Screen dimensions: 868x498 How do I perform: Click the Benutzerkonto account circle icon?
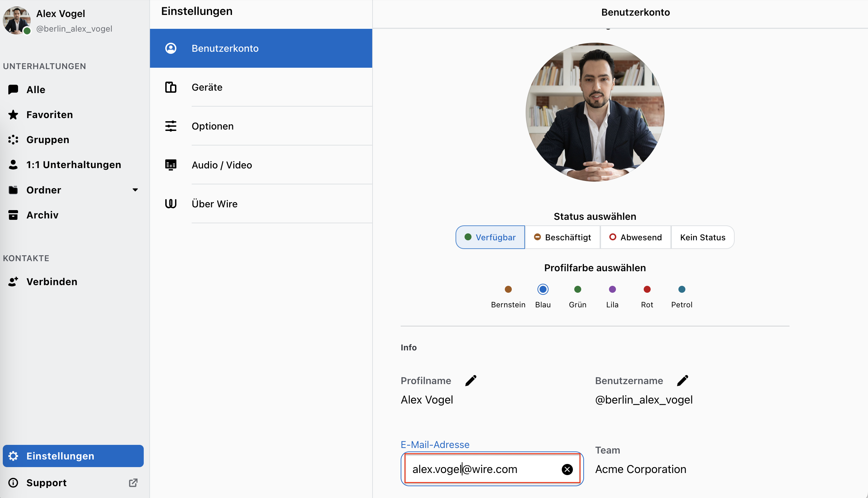tap(171, 48)
